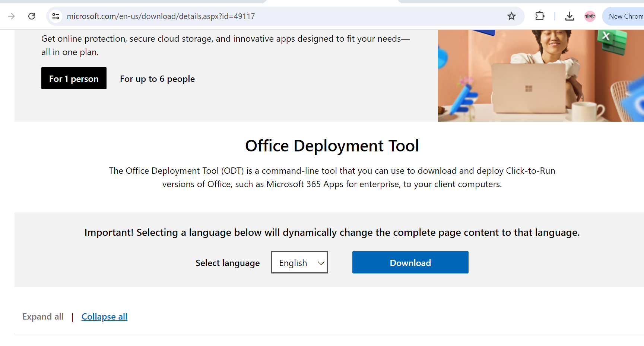Switch to the For up to 6 people tab
The height and width of the screenshot is (346, 644).
[157, 79]
